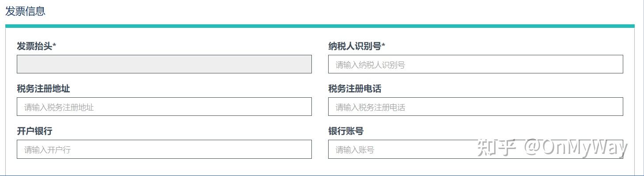This screenshot has height=176, width=644.
Task: Click the 发票抬头 field label
Action: tap(34, 46)
